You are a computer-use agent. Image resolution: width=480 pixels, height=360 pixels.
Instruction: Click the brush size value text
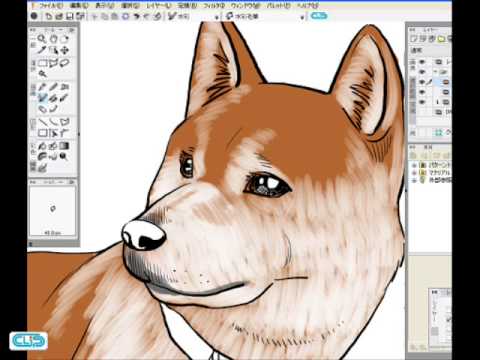[x=53, y=233]
